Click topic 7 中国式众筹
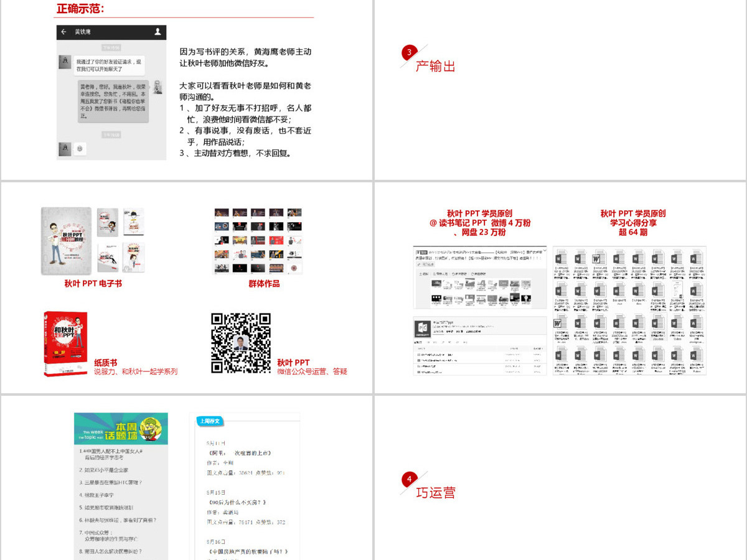Screen dimensions: 747x560 pyautogui.click(x=108, y=536)
